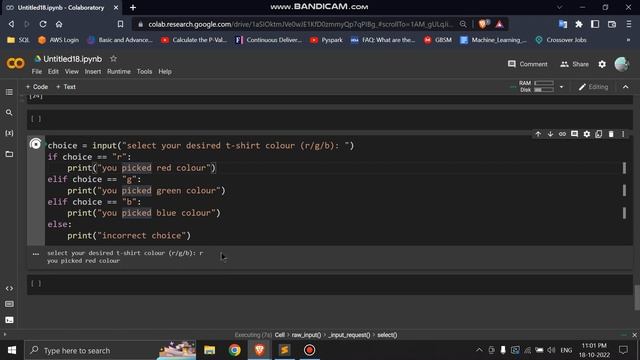
Task: Open RAM and Disk resources dropdown arrow
Action: 562,87
